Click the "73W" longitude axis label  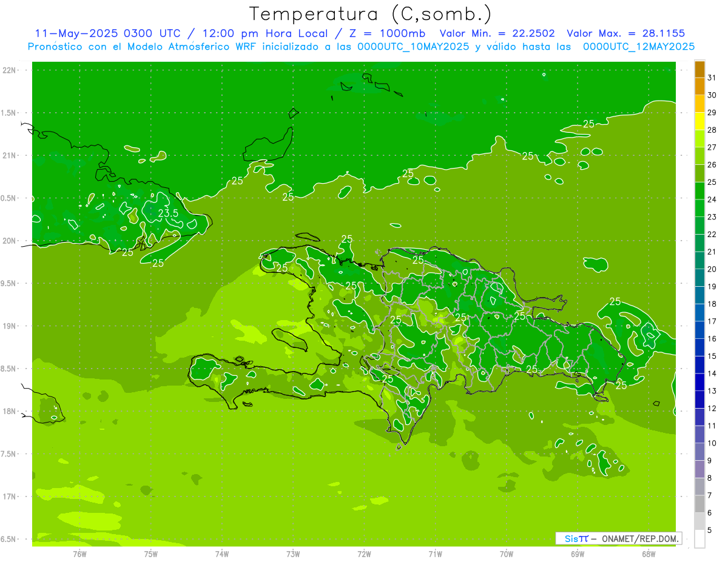(x=293, y=554)
